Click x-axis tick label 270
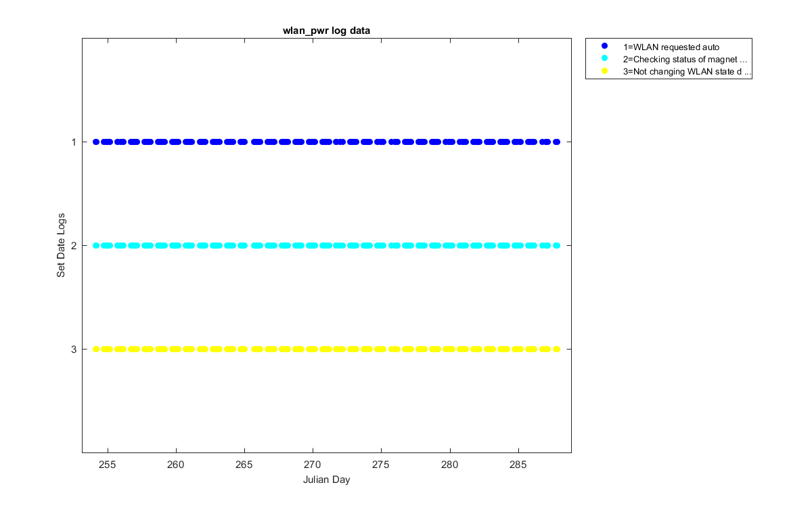This screenshot has height=508, width=812. [x=313, y=465]
